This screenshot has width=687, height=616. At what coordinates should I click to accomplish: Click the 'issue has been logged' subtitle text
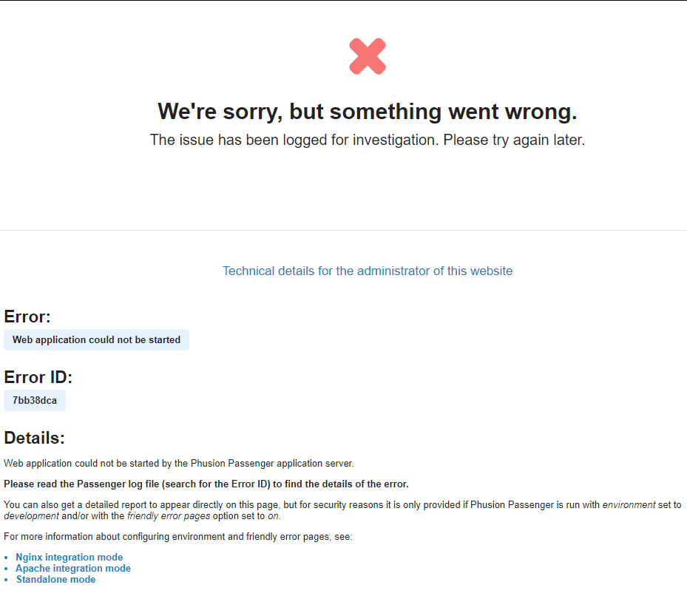coord(368,140)
